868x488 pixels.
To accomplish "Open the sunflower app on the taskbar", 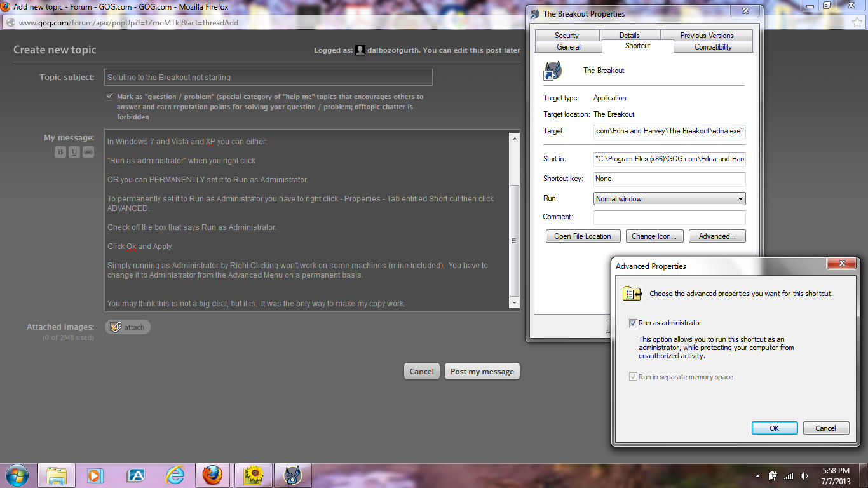I will point(254,475).
